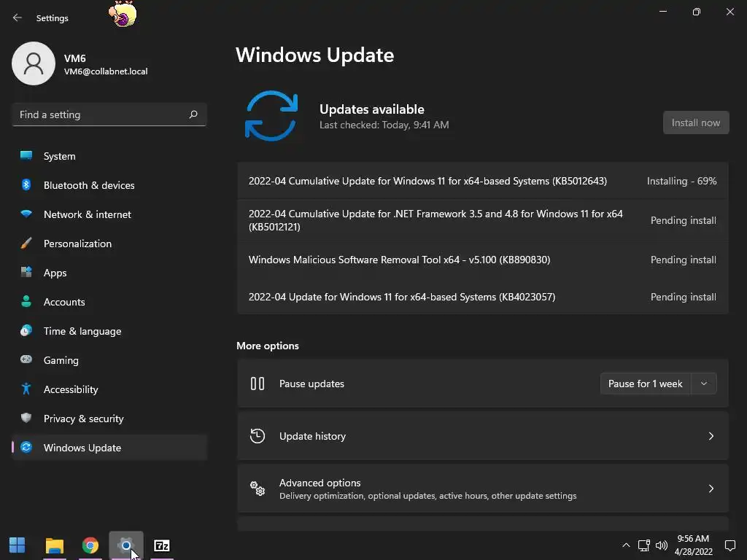The height and width of the screenshot is (560, 747).
Task: Click the Bluetooth icon in sidebar
Action: [x=26, y=184]
